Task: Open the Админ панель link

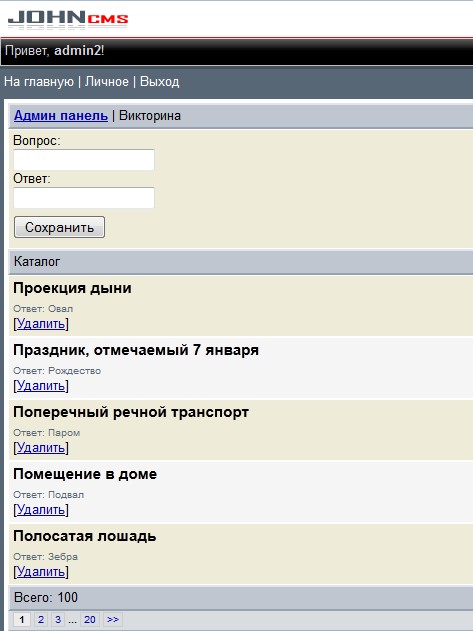Action: point(61,116)
